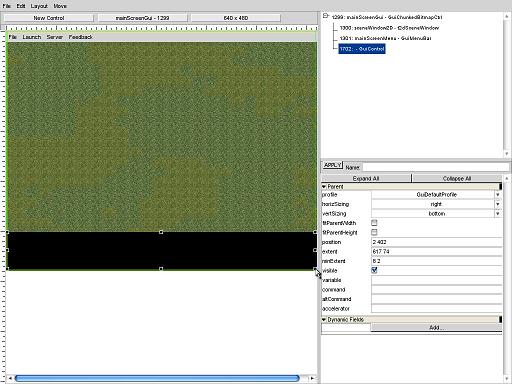Enable the fitParentHeight checkbox
This screenshot has height=384, width=512.
(374, 232)
